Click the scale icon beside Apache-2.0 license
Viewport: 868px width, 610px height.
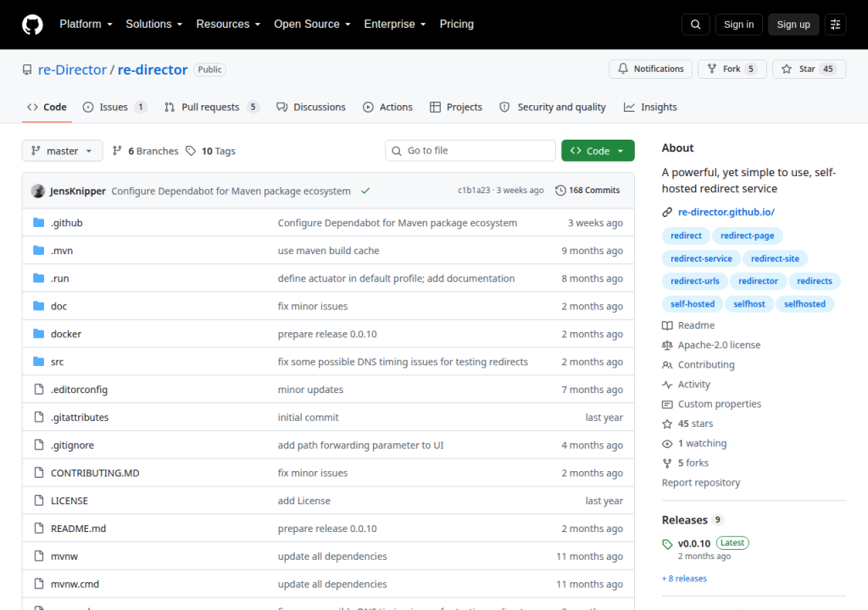[667, 346]
